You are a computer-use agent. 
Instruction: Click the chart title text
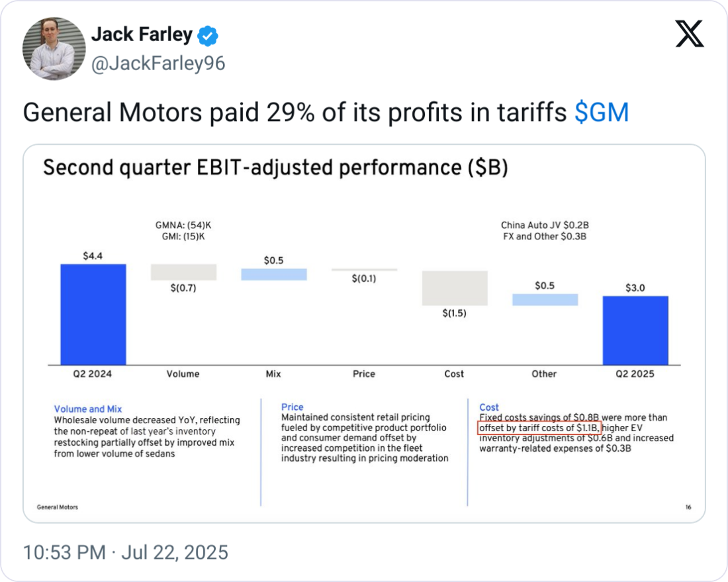(275, 168)
